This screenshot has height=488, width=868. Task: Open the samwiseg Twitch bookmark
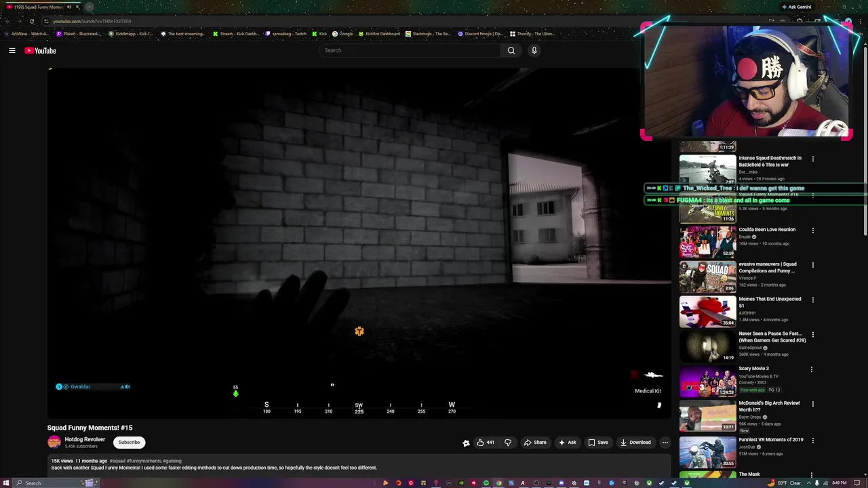coord(286,34)
